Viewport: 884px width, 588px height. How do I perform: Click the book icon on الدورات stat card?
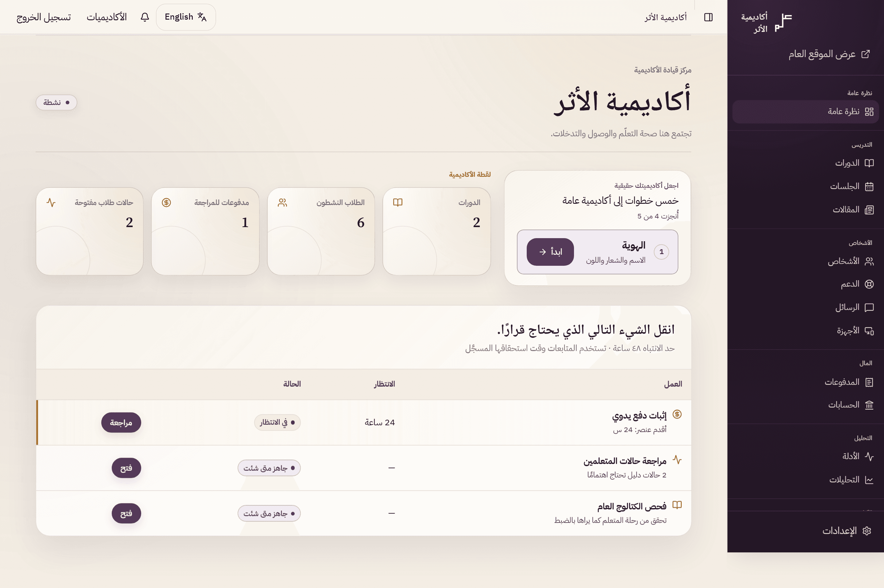tap(397, 203)
